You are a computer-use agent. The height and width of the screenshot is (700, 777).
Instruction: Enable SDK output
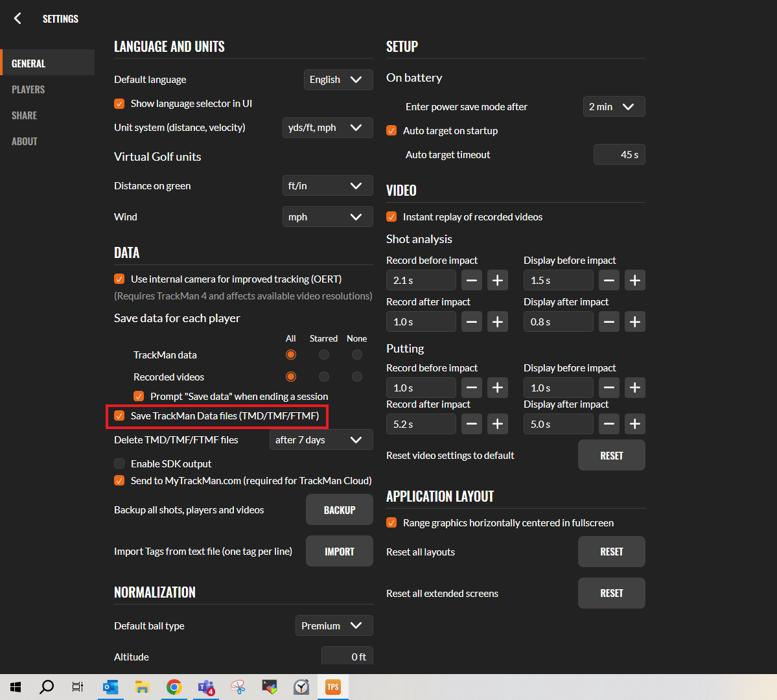(119, 463)
